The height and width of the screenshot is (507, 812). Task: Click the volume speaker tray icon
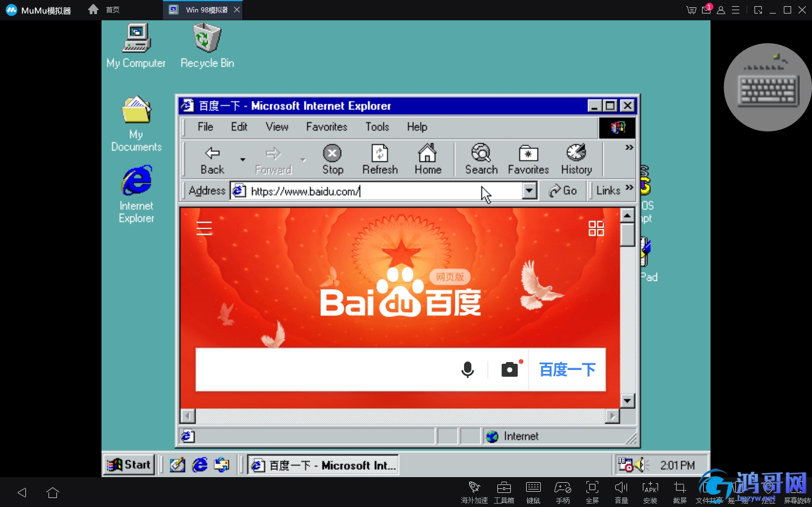tap(641, 465)
